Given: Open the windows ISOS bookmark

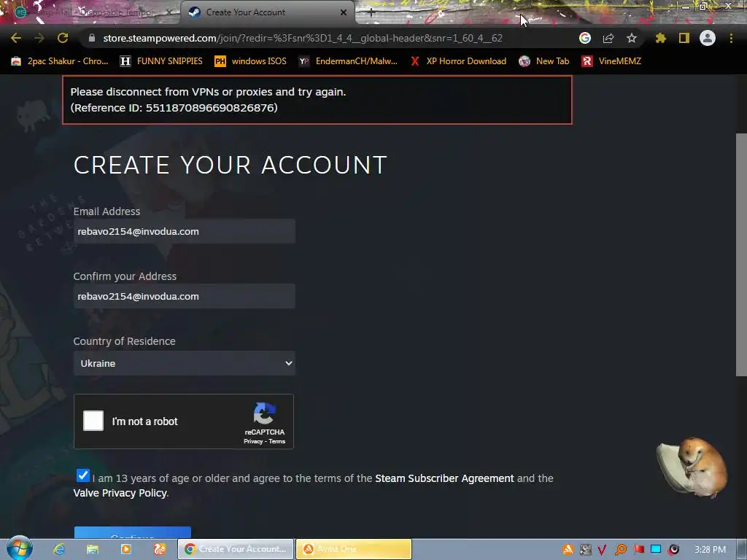Looking at the screenshot, I should [251, 61].
